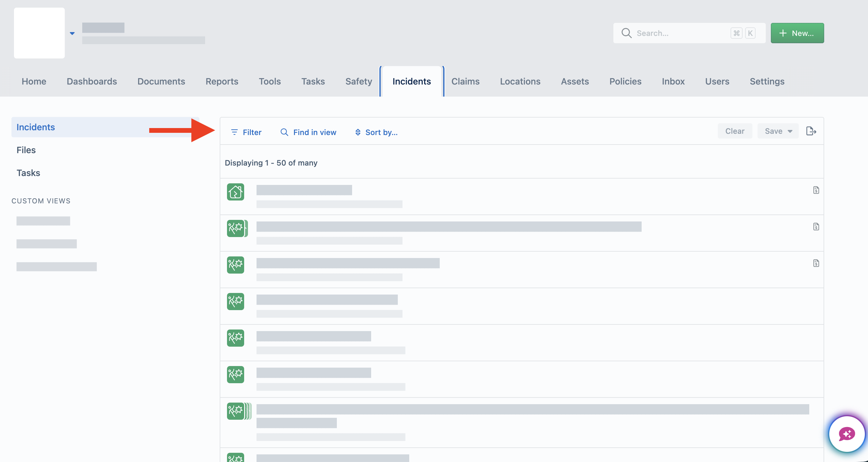The width and height of the screenshot is (868, 462).
Task: Click the organization logo thumbnail
Action: point(39,33)
